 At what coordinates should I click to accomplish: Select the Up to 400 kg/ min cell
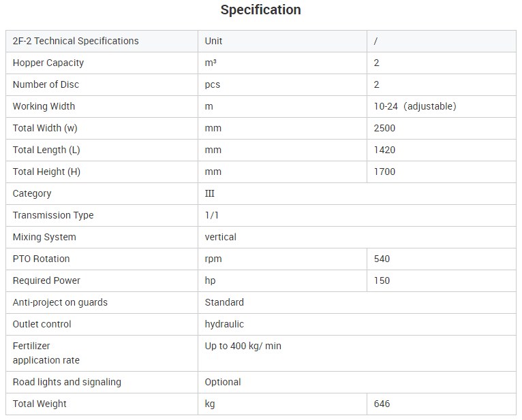pos(357,353)
